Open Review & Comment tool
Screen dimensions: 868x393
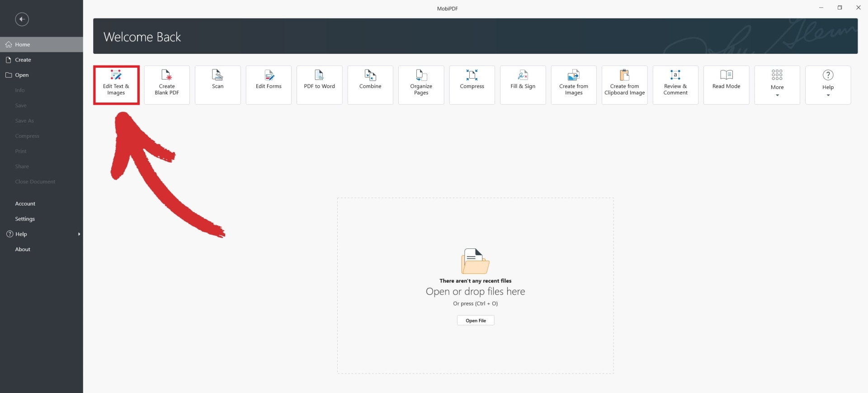pyautogui.click(x=675, y=84)
